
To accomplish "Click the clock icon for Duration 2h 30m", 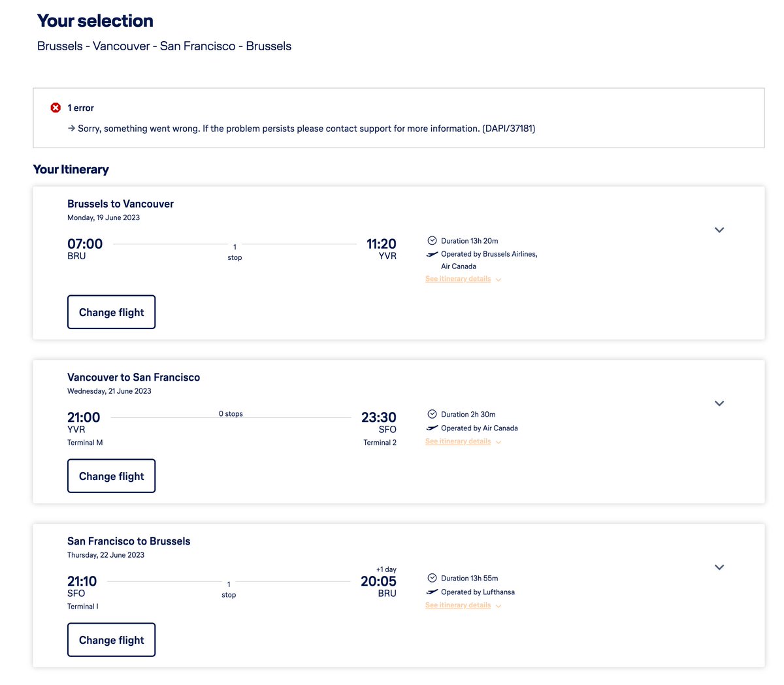I will [432, 414].
